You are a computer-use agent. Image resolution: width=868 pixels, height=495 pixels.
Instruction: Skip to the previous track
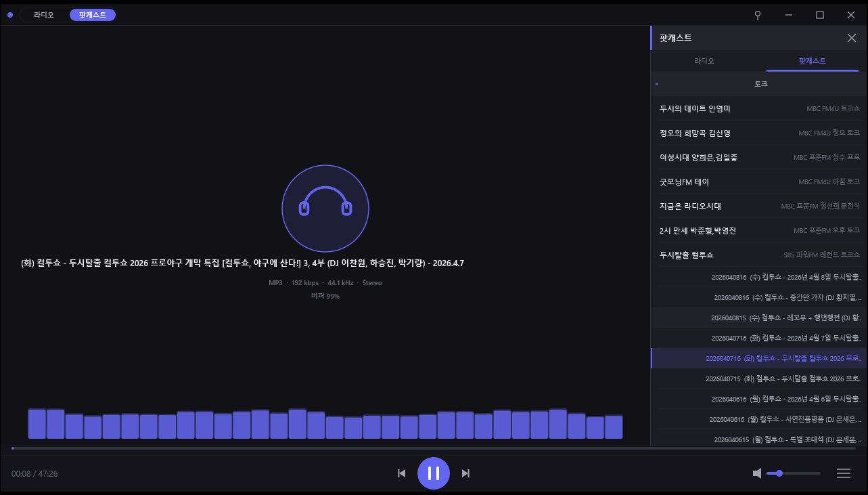(401, 473)
